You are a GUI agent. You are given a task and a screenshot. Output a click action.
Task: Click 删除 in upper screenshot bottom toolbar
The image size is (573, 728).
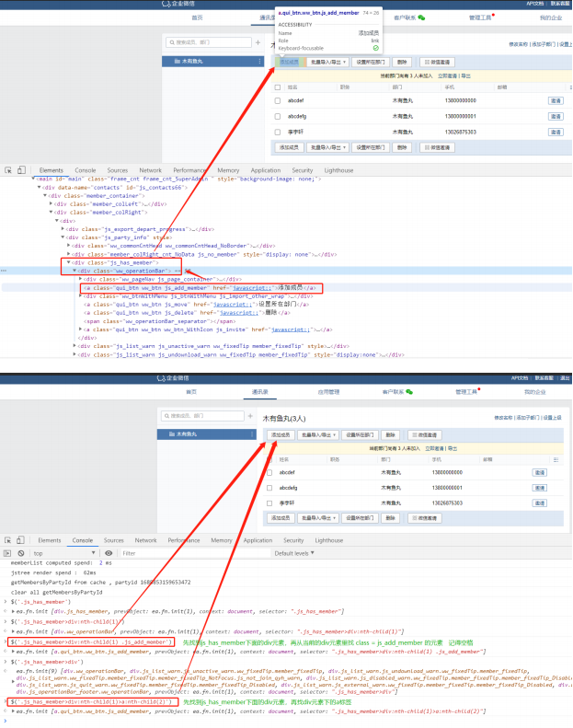coord(402,147)
